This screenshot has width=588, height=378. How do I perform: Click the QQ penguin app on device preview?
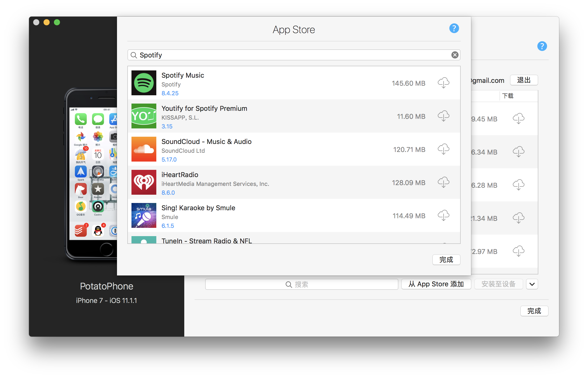coord(98,231)
